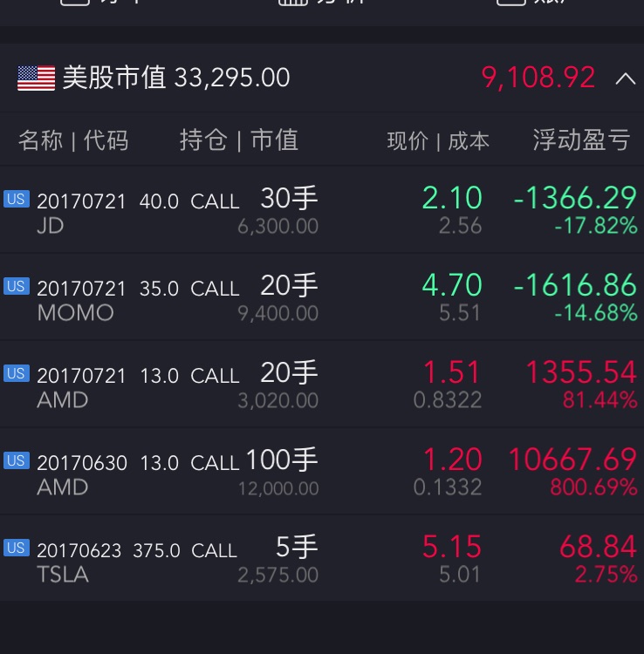Tap the 美股市值 33,295.00 header text
644x654 pixels.
click(175, 78)
